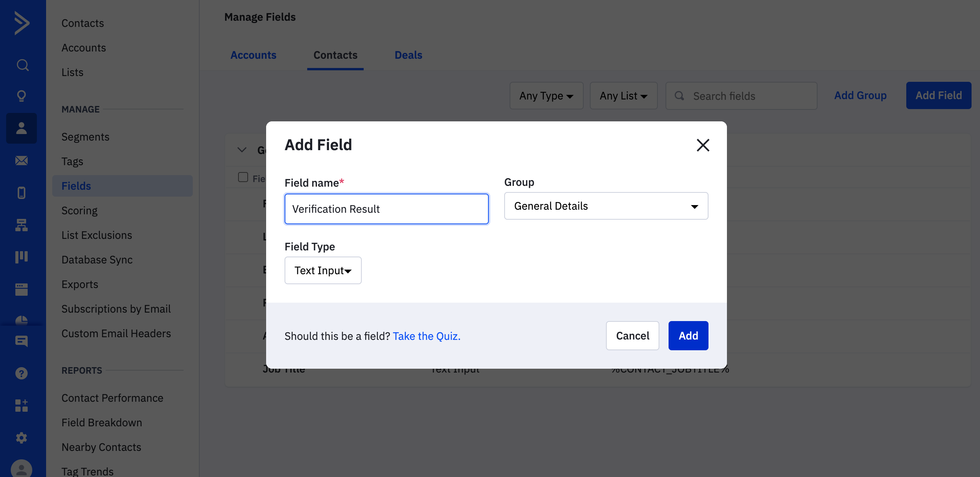Open Campaigns envelope icon in sidebar

tap(22, 160)
